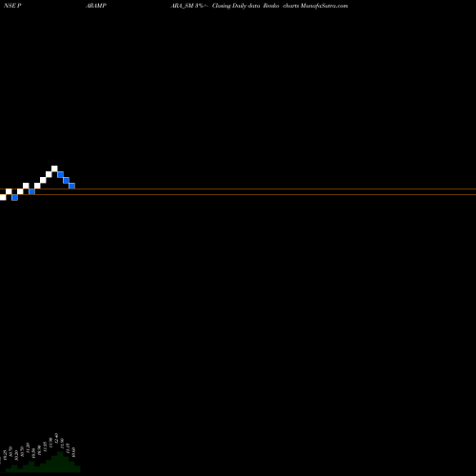Select the first white Renko brick at chart start
The width and height of the screenshot is (476, 476).
[3, 197]
